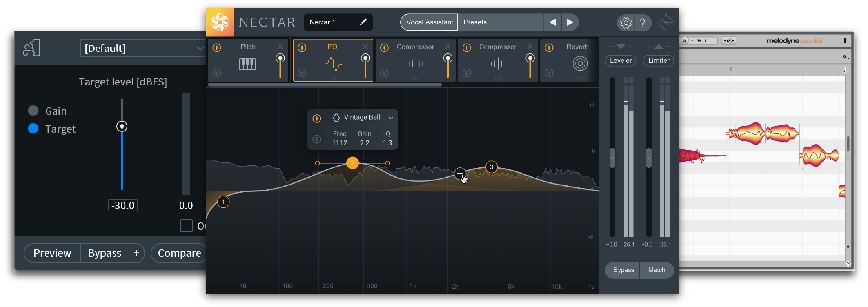Select first Compressor module waveform icon
Viewport: 868px width, 307px height.
[416, 64]
